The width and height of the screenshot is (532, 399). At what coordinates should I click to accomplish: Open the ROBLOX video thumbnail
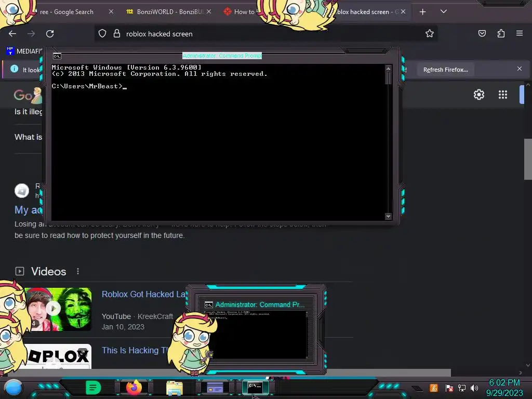[x=58, y=356]
